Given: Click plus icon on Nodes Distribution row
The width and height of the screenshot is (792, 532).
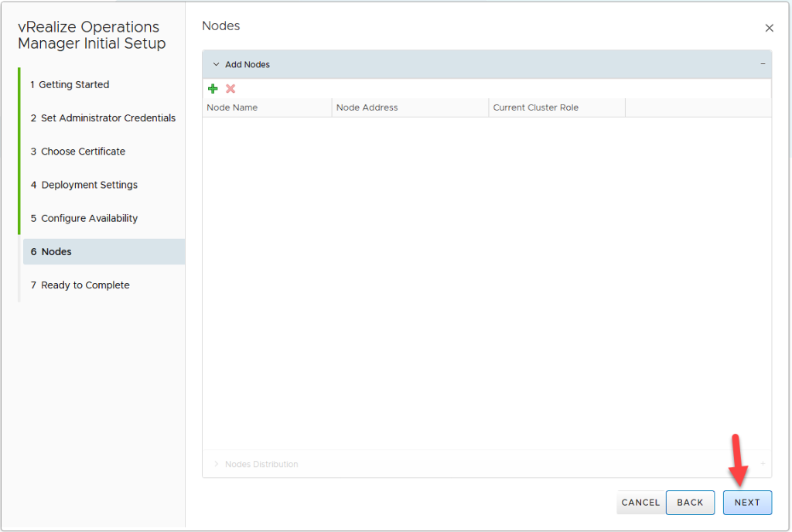Looking at the screenshot, I should point(763,464).
